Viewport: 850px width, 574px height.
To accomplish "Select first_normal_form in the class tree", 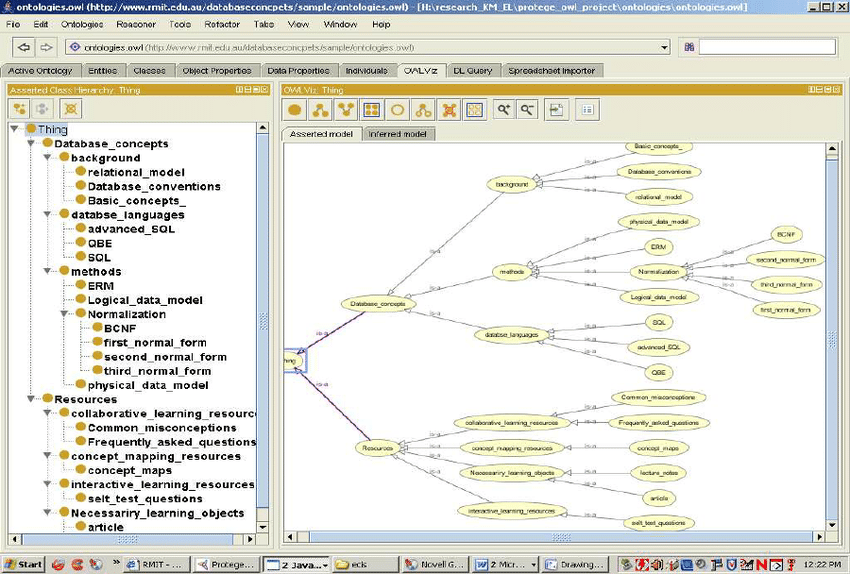I will click(x=155, y=343).
